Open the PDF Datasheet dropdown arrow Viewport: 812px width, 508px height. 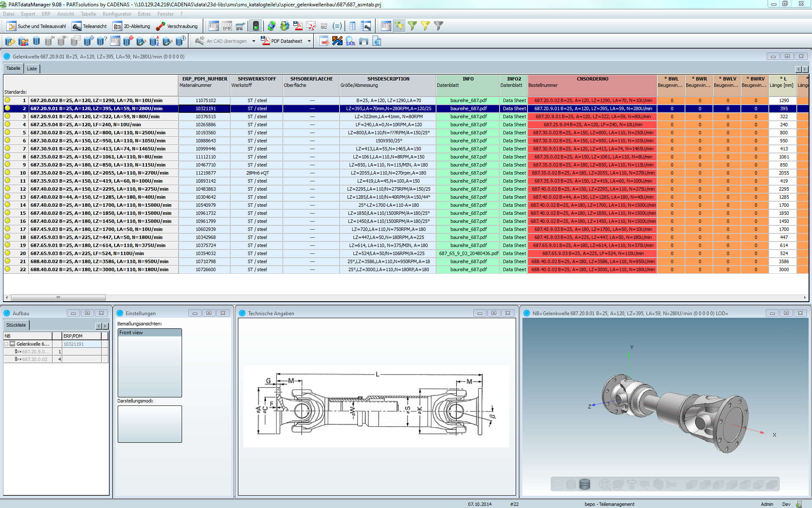(309, 41)
